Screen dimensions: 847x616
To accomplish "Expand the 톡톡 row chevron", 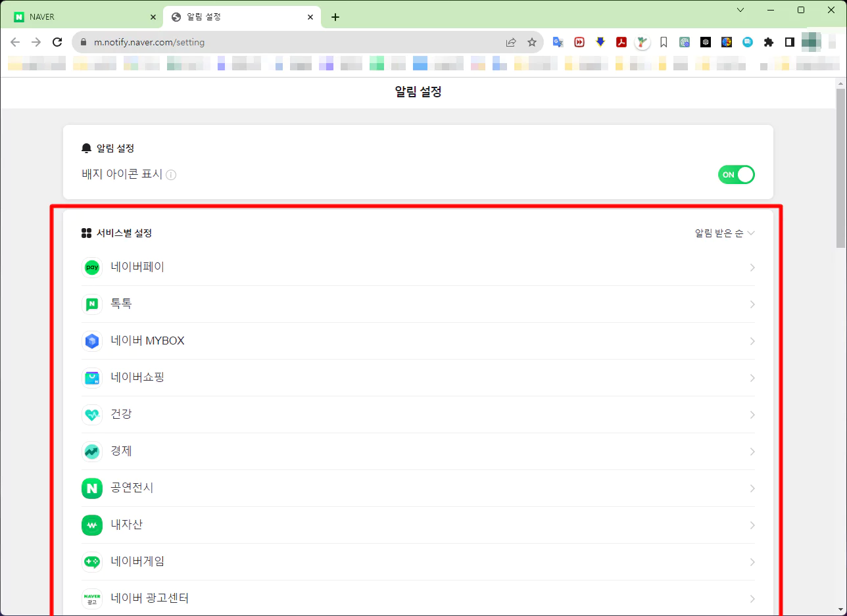I will point(752,304).
